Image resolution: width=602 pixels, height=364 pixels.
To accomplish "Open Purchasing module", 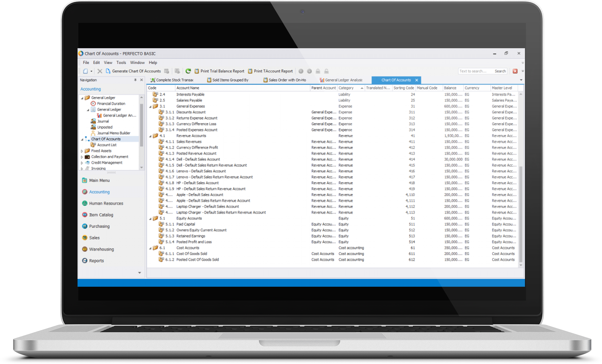I will click(x=99, y=226).
